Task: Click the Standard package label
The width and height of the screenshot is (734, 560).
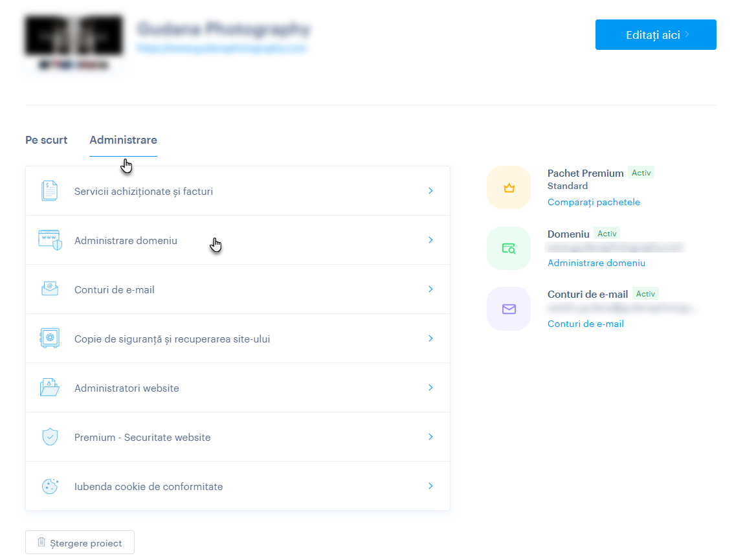Action: tap(568, 186)
